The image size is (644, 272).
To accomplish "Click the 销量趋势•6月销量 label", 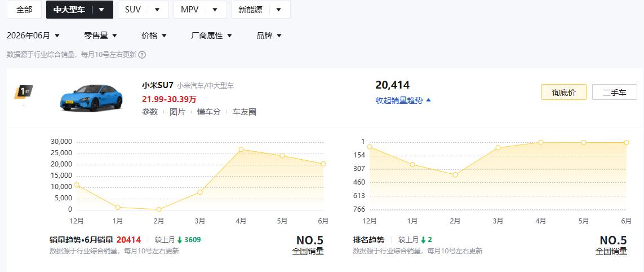I will pos(81,240).
